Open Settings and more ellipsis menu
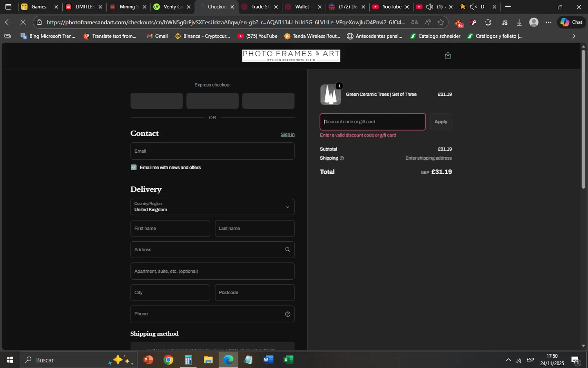 click(x=548, y=22)
